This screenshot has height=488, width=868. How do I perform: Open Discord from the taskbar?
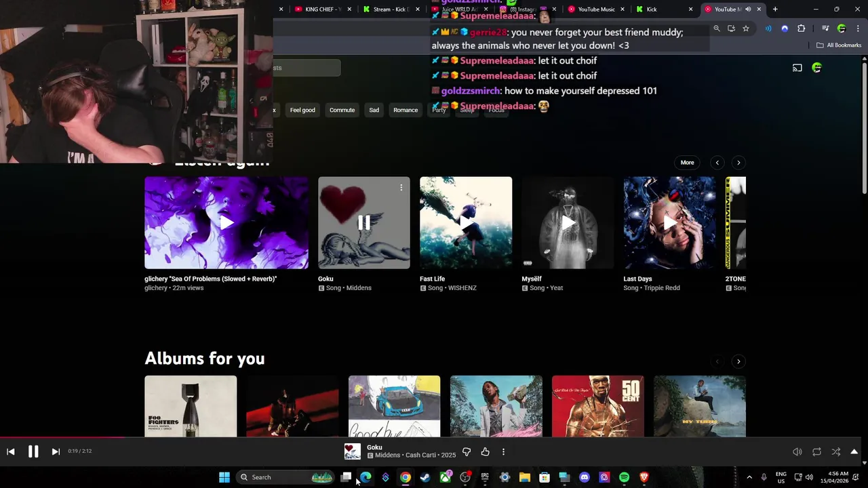pyautogui.click(x=585, y=477)
